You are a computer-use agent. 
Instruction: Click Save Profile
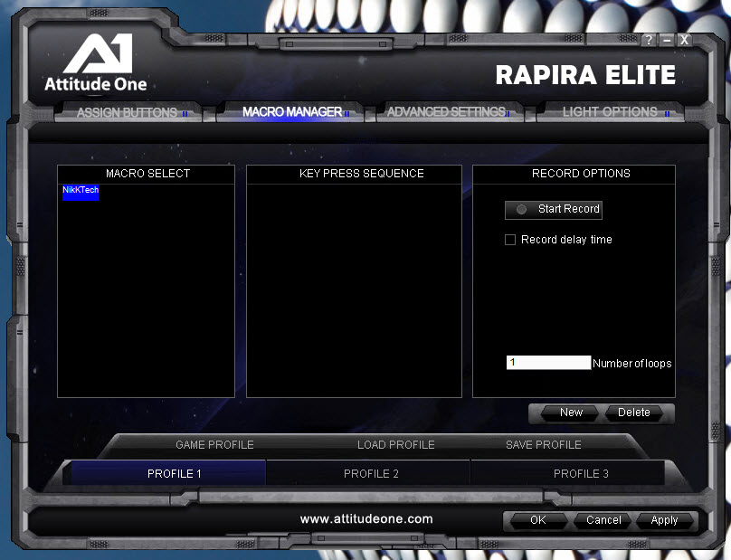[x=543, y=445]
